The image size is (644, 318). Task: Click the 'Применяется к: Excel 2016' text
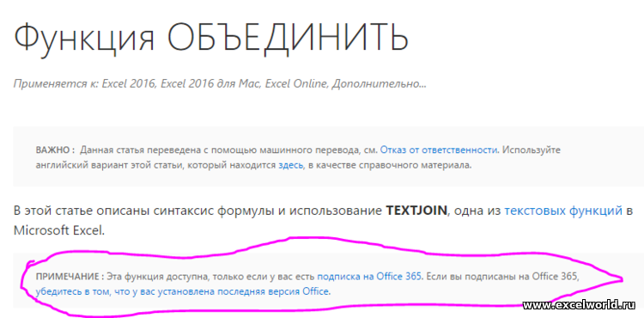click(x=85, y=84)
